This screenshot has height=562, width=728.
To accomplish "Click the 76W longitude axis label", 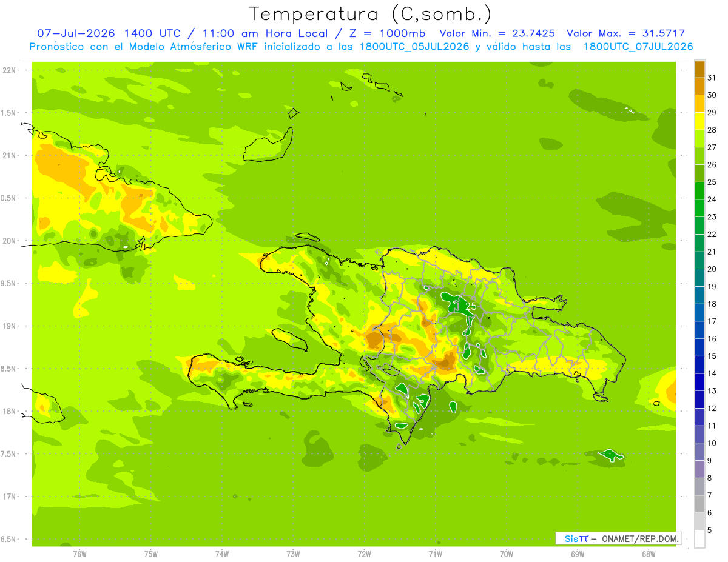I will tap(79, 554).
